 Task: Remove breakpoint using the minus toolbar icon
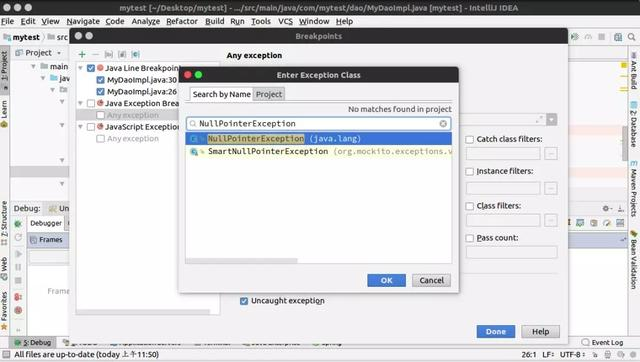(x=95, y=54)
